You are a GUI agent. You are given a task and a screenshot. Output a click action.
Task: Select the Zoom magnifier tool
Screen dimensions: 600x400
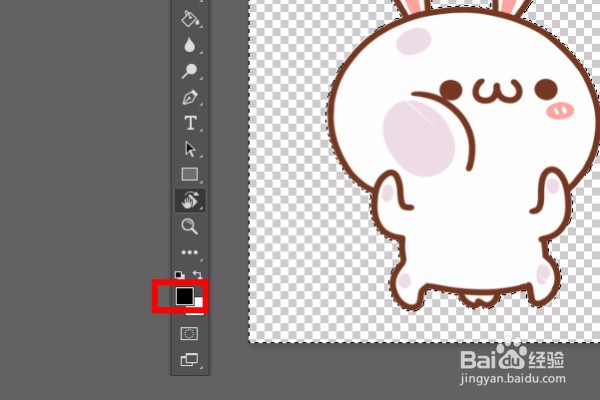(189, 226)
